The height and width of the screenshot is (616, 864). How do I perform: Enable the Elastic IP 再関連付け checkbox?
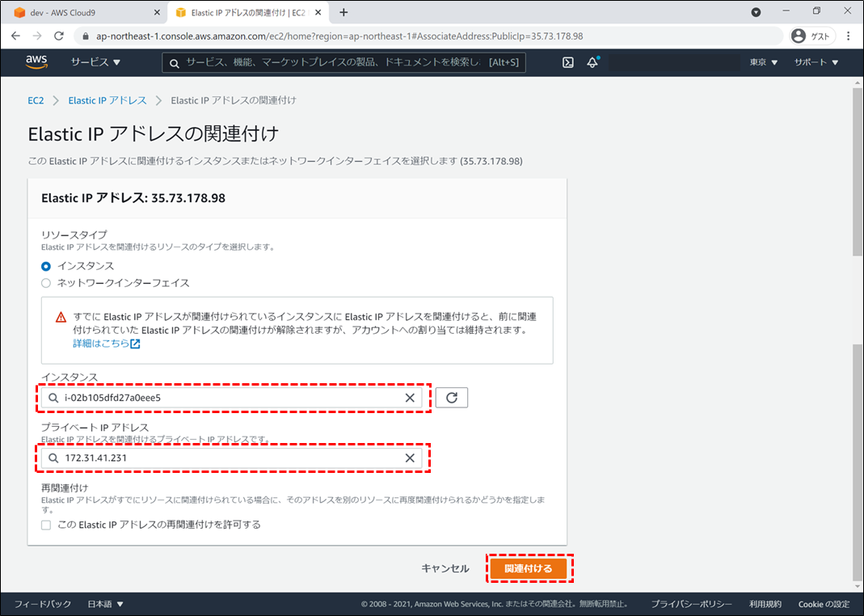click(x=45, y=525)
